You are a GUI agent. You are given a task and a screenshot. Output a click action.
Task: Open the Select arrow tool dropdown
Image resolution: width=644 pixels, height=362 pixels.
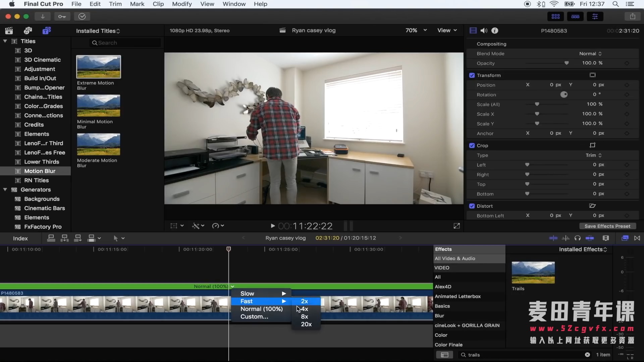[x=119, y=238]
